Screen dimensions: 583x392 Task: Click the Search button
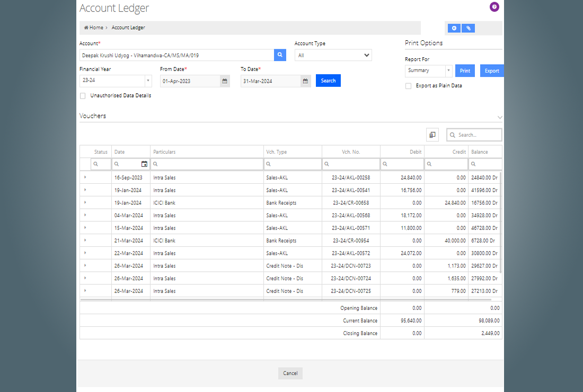pos(328,81)
